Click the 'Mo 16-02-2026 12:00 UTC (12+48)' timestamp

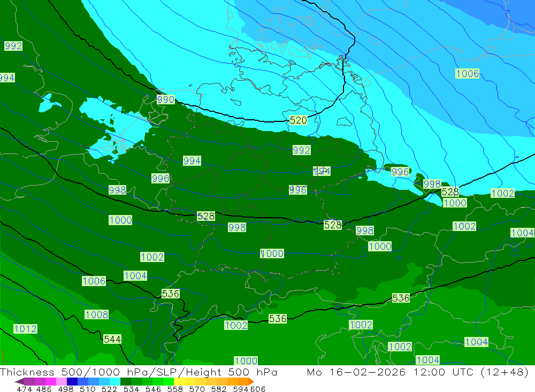418,372
